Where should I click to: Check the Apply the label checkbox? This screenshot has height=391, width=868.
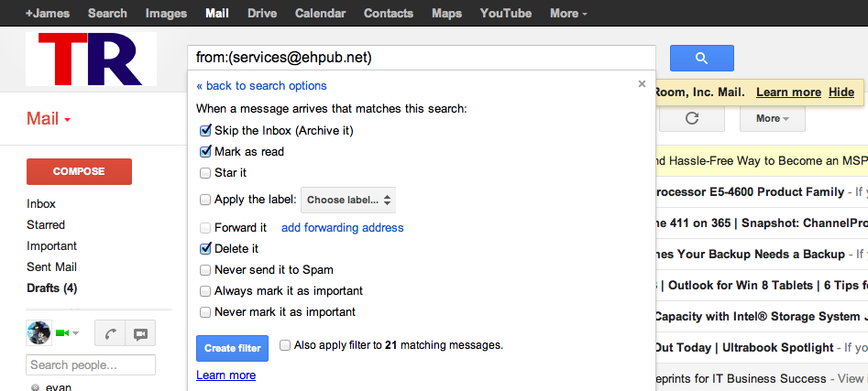205,199
